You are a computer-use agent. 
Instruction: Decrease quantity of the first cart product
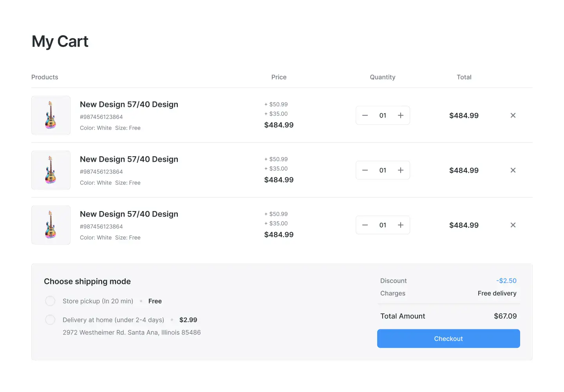click(365, 116)
